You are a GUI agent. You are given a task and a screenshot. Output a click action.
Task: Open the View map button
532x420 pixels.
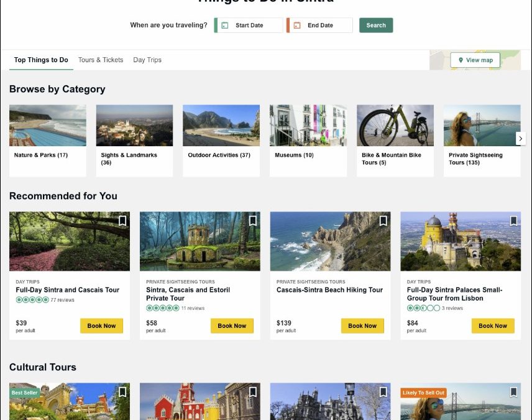(x=475, y=60)
